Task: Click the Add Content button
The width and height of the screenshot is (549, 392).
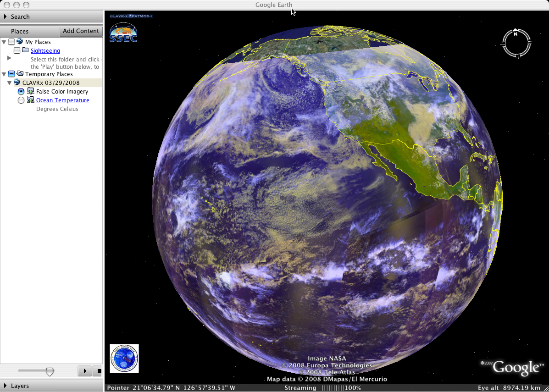Action: tap(81, 31)
